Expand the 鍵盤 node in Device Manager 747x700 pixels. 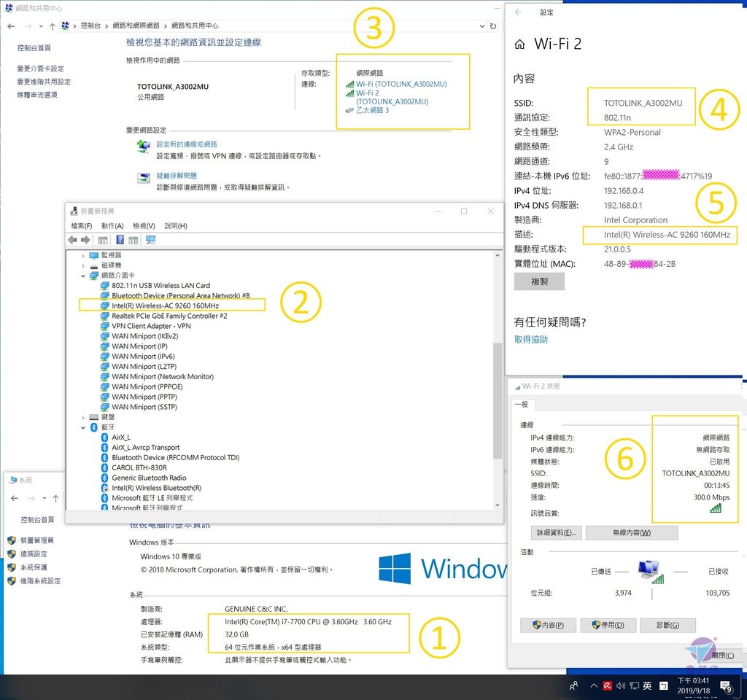[83, 417]
